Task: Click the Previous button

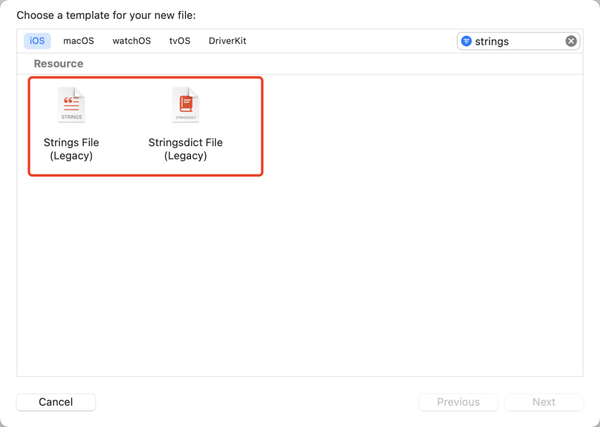Action: point(458,402)
